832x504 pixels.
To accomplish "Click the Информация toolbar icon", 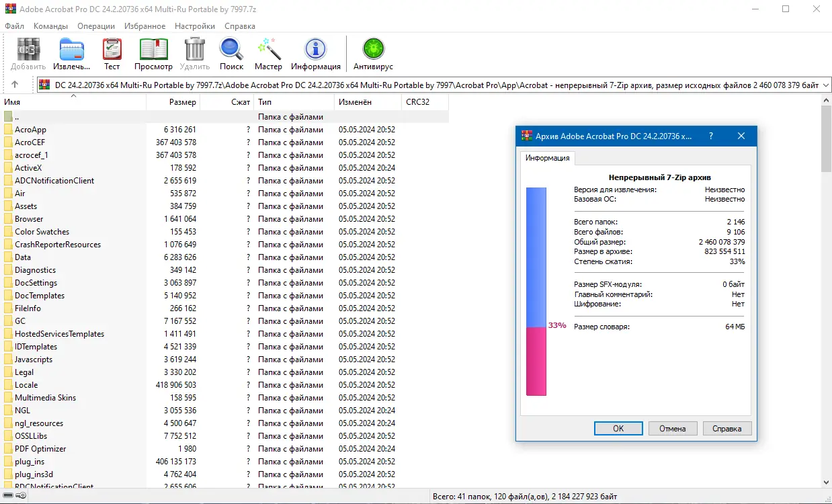I will pos(315,50).
